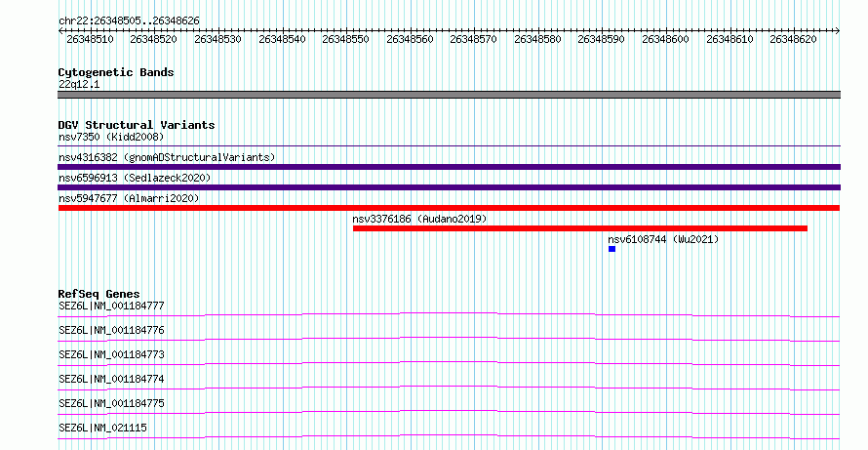868x450 pixels.
Task: Open the nsv3376186 (Audano2019) label
Action: pos(419,219)
